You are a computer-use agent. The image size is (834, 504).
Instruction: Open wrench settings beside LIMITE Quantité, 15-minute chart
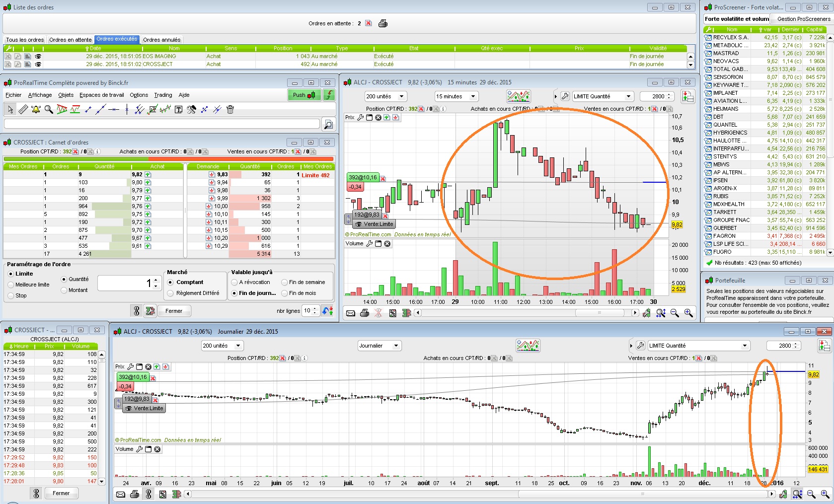tap(565, 96)
